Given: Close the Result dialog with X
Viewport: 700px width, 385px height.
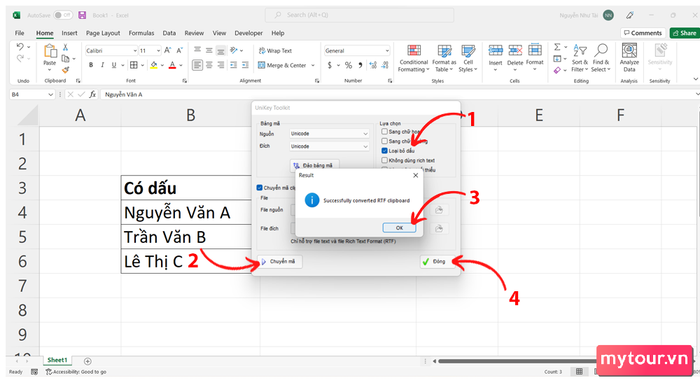Looking at the screenshot, I should (416, 176).
